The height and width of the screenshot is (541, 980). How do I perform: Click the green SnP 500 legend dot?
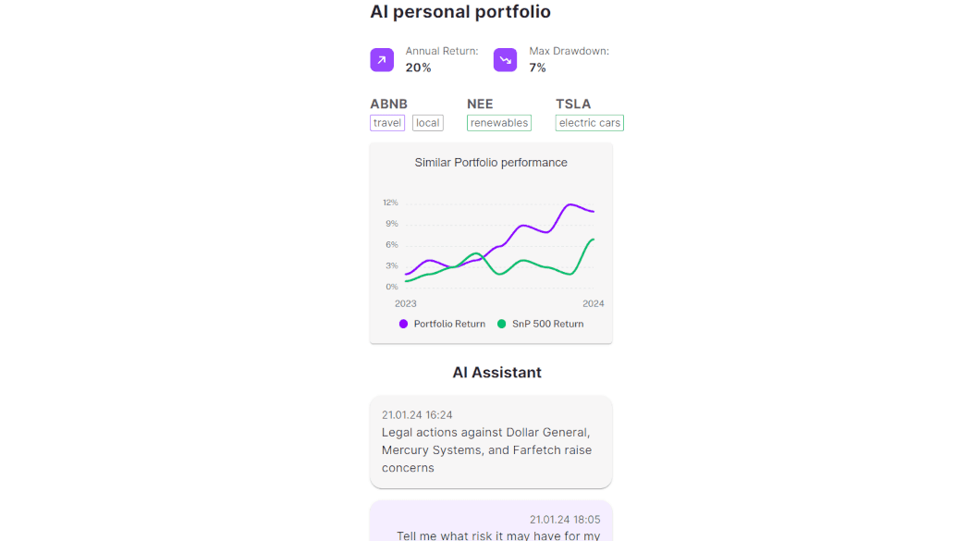click(x=502, y=324)
